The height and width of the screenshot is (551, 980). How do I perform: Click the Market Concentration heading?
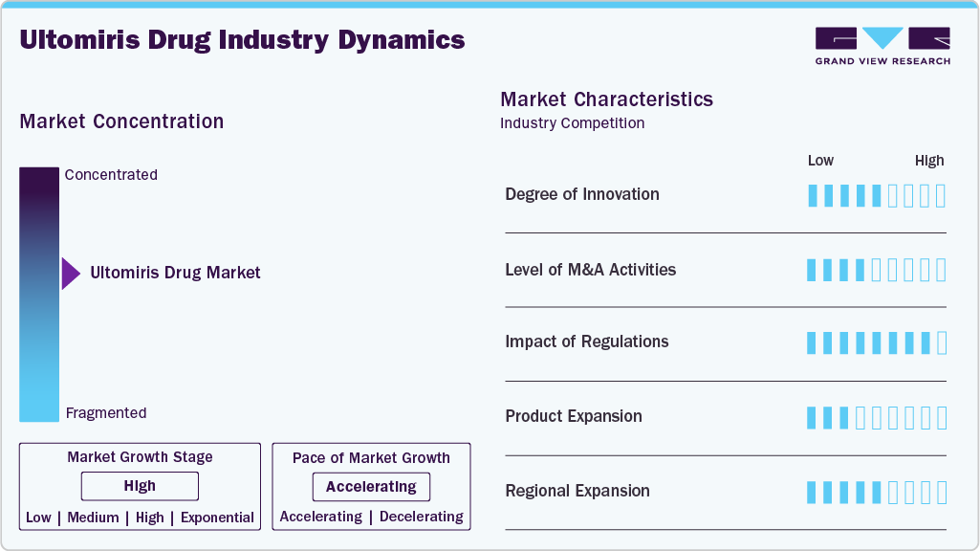tap(121, 121)
